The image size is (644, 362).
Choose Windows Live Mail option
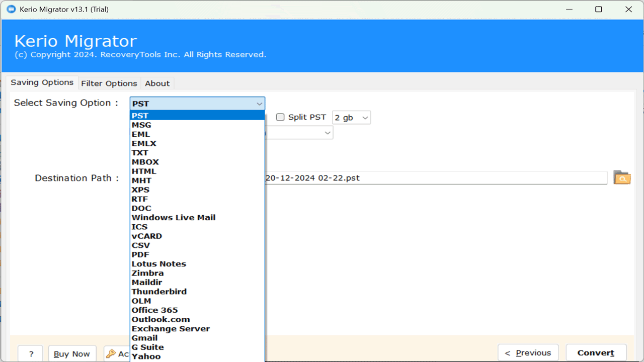tap(197, 218)
